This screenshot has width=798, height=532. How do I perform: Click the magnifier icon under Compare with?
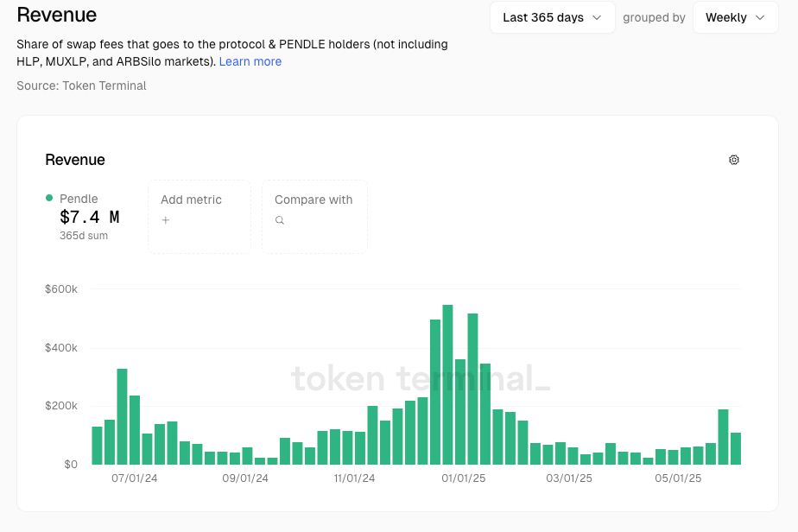tap(280, 220)
